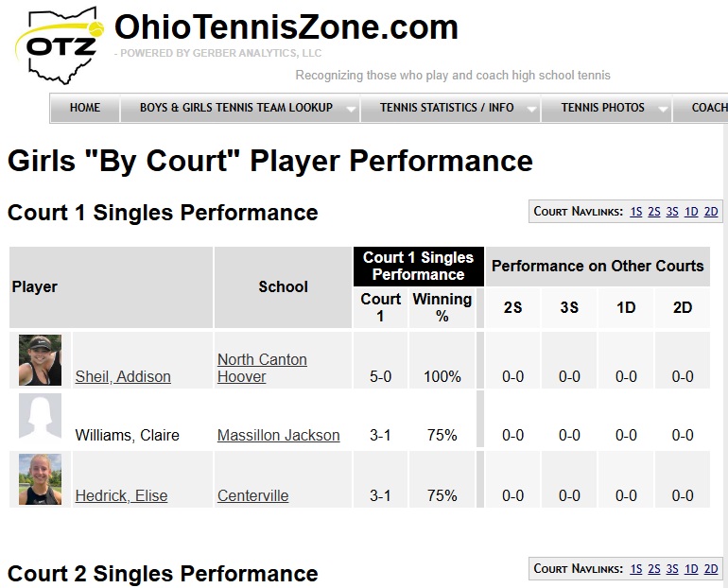Expand the Tennis Statistics / Info dropdown arrow
Image resolution: width=728 pixels, height=588 pixels.
point(531,109)
